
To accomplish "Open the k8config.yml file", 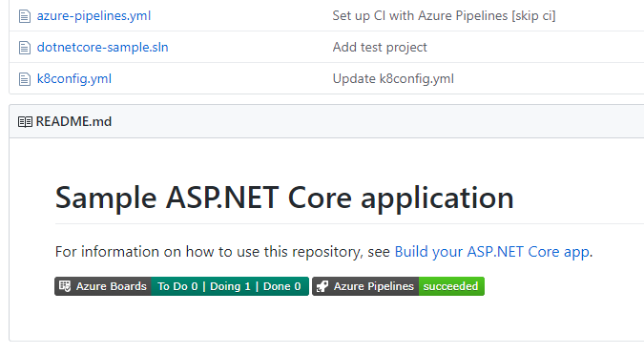I will tap(73, 78).
